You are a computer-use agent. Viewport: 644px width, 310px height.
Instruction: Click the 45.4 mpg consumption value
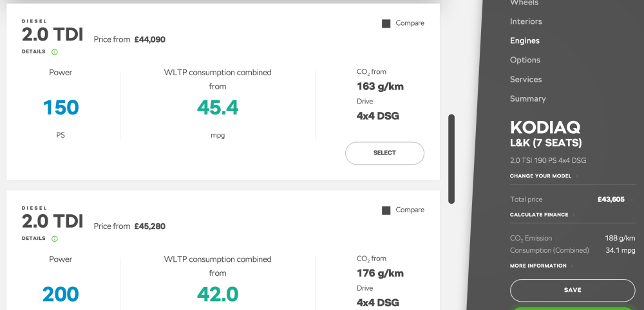pos(218,108)
